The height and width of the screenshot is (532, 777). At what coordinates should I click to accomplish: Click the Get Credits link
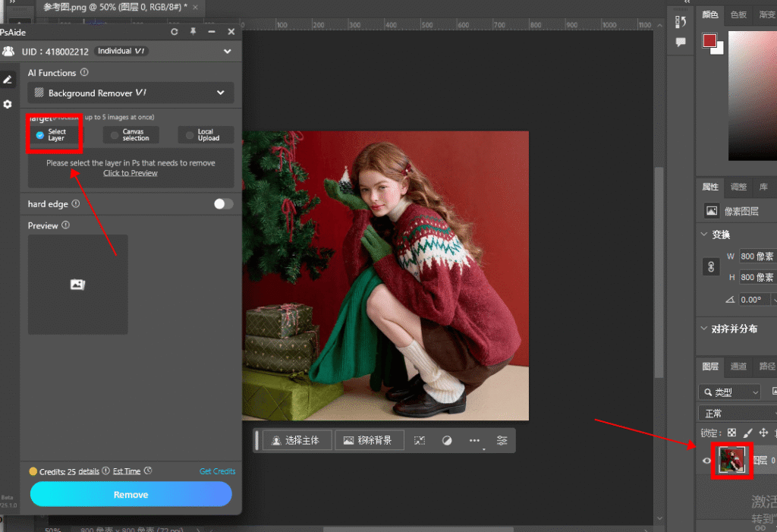point(217,471)
